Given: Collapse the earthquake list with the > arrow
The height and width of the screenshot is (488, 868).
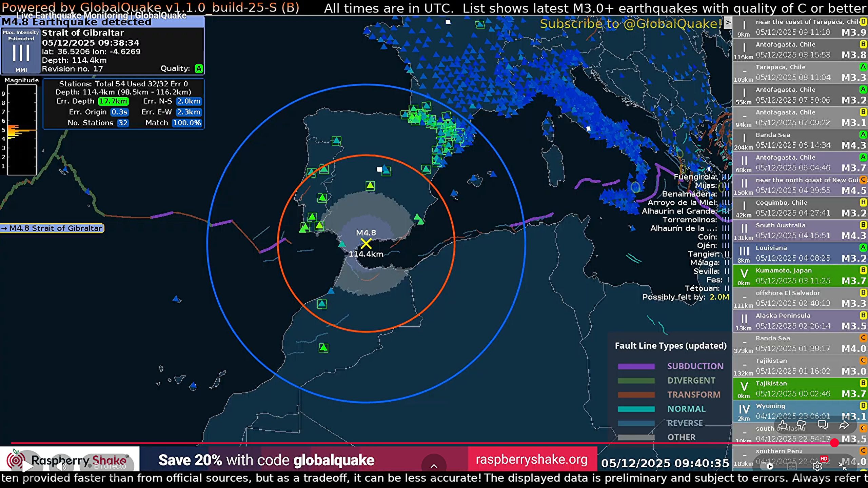Looking at the screenshot, I should (728, 22).
